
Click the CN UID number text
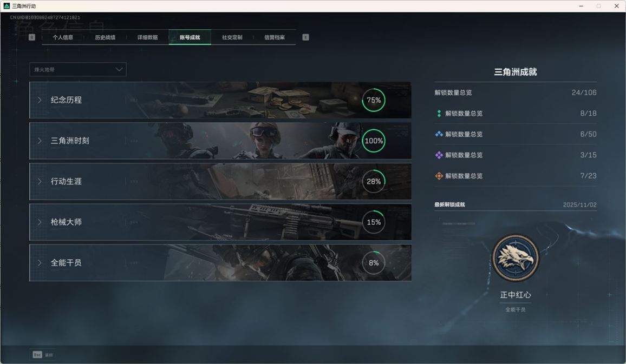pyautogui.click(x=45, y=17)
